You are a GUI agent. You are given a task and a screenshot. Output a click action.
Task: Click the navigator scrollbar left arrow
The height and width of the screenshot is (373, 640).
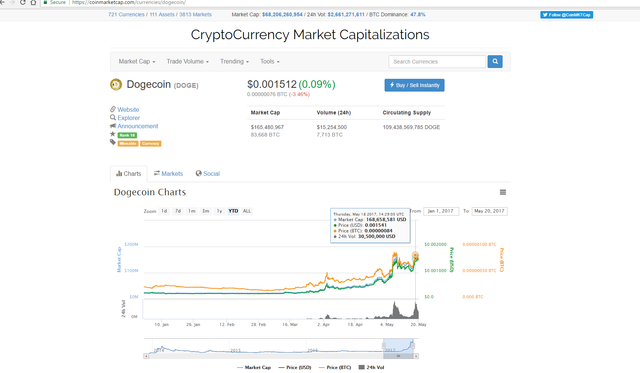tap(146, 356)
